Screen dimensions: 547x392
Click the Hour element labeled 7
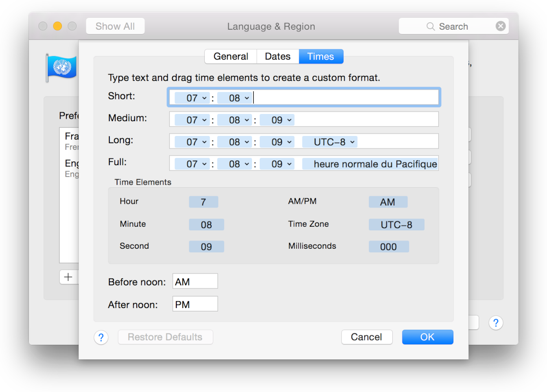pos(203,201)
